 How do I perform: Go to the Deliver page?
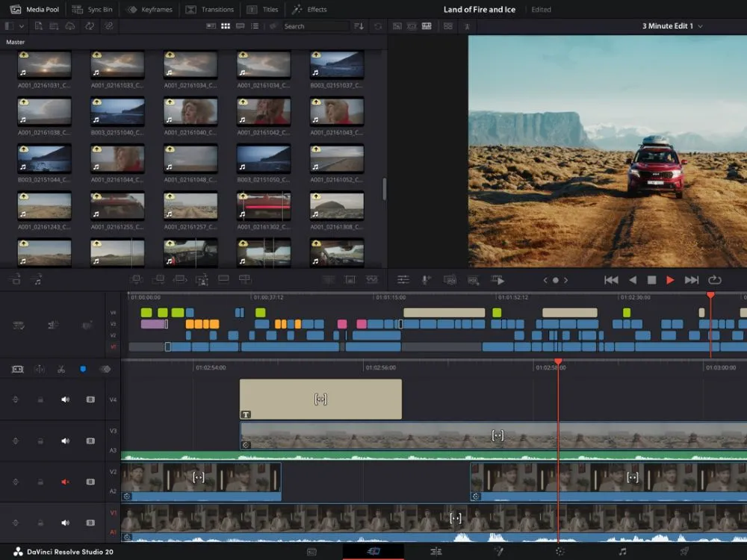point(683,551)
